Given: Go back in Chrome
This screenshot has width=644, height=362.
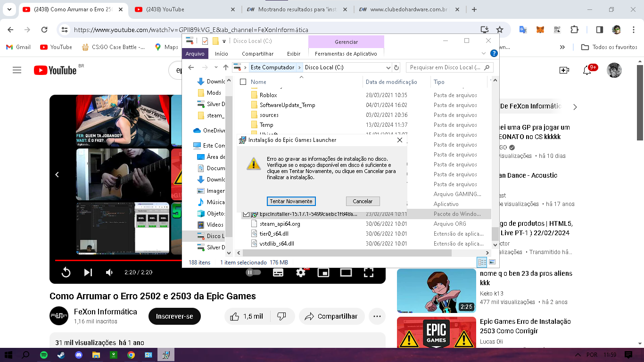Looking at the screenshot, I should point(11,30).
